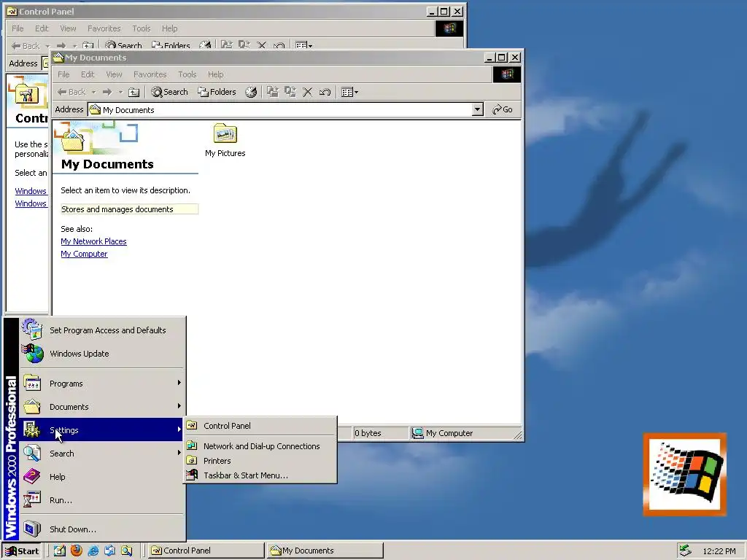Select Settings in Start menu

point(102,430)
